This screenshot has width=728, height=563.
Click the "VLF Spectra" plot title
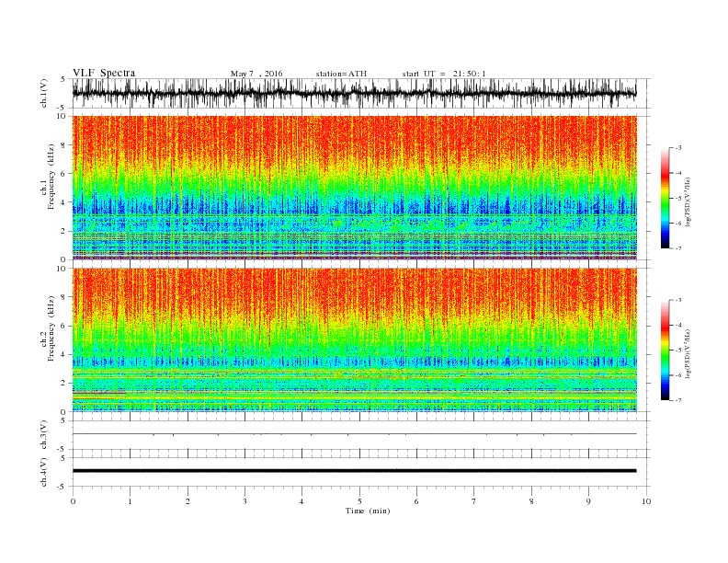104,73
